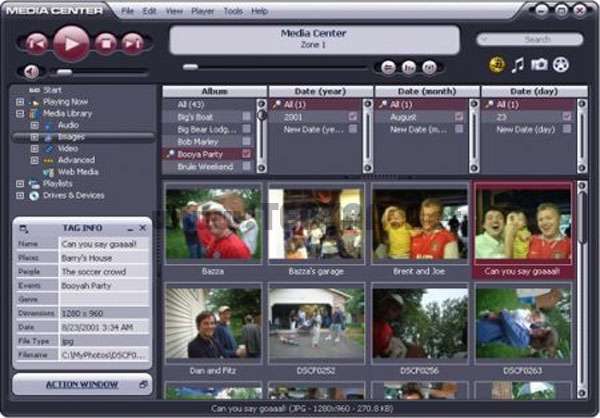This screenshot has width=600, height=418.
Task: Click the Advanced icon in the tree
Action: [49, 161]
